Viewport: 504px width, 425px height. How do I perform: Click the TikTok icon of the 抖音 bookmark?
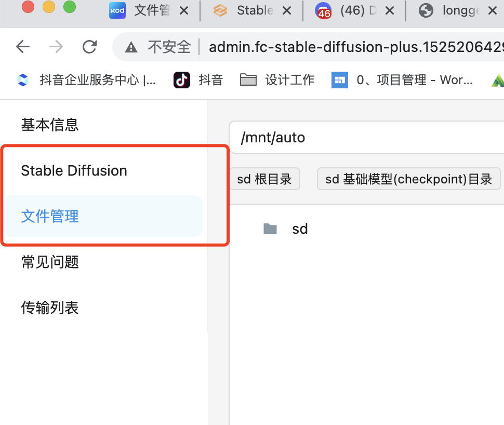[182, 80]
